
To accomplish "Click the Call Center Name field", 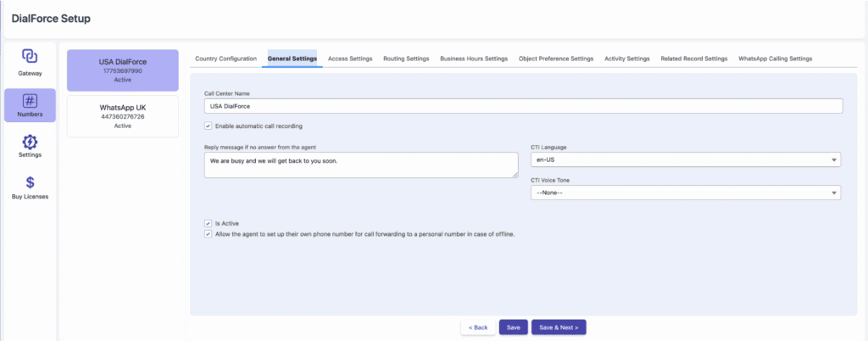I will (x=523, y=106).
